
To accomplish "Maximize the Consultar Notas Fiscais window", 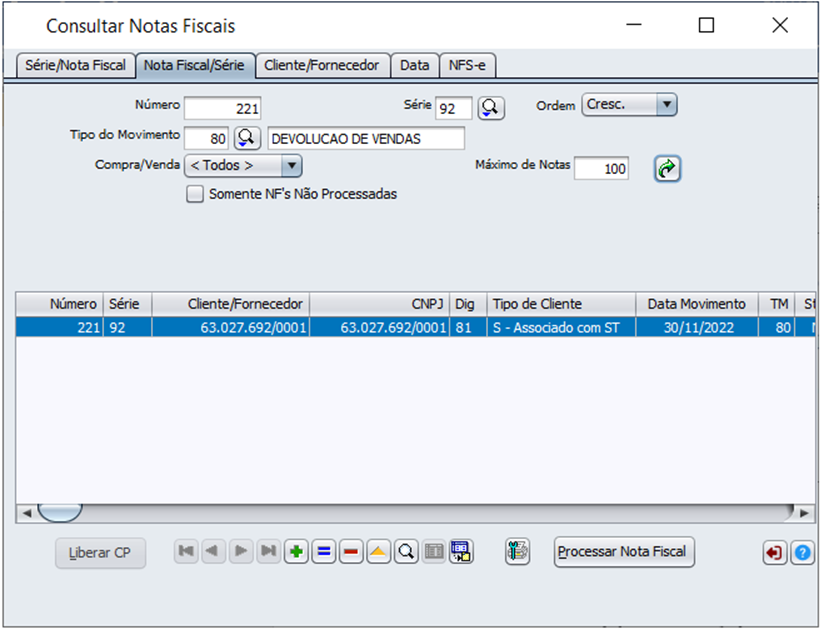I will tap(706, 25).
